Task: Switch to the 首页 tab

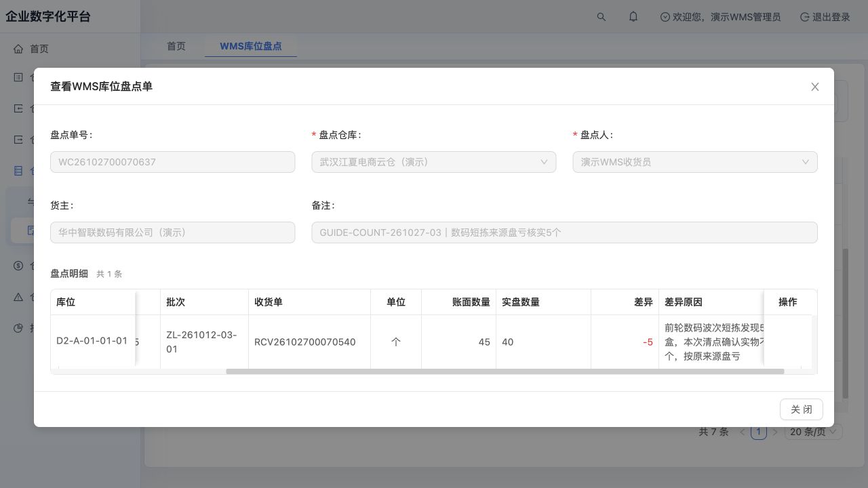Action: (x=176, y=46)
